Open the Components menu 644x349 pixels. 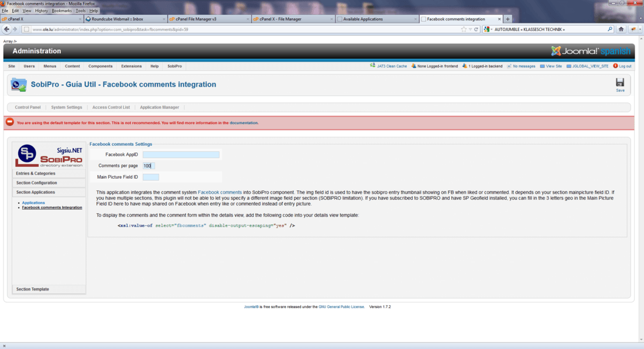click(100, 66)
